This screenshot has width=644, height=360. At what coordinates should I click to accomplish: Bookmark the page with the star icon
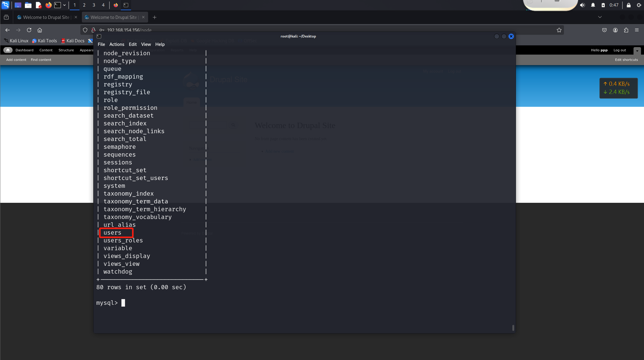pyautogui.click(x=559, y=30)
